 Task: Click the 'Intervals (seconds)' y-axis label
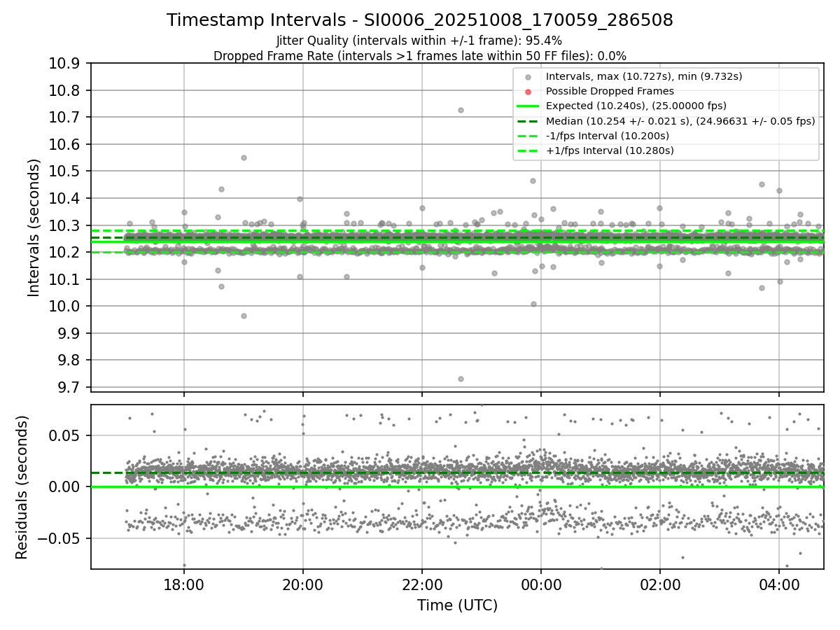coord(34,227)
